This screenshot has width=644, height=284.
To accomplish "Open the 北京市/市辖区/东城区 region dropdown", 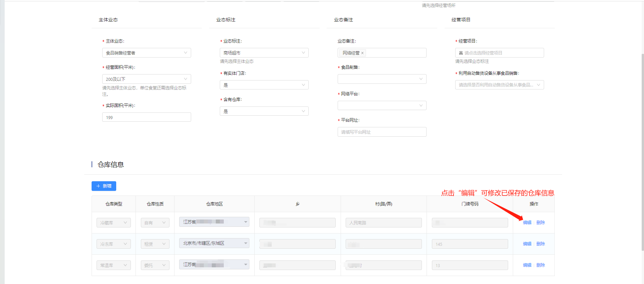I will click(x=214, y=243).
